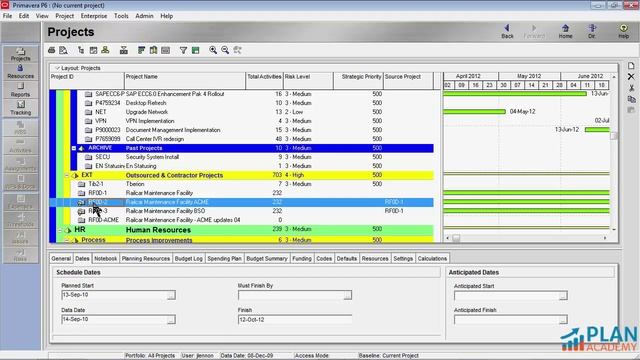Image resolution: width=640 pixels, height=360 pixels.
Task: Collapse the ARCHIVE Past Projects node
Action: tap(74, 148)
